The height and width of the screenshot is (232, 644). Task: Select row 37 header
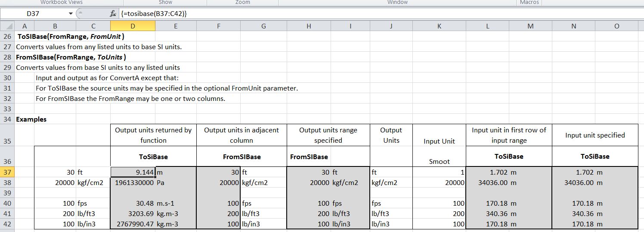tap(7, 172)
